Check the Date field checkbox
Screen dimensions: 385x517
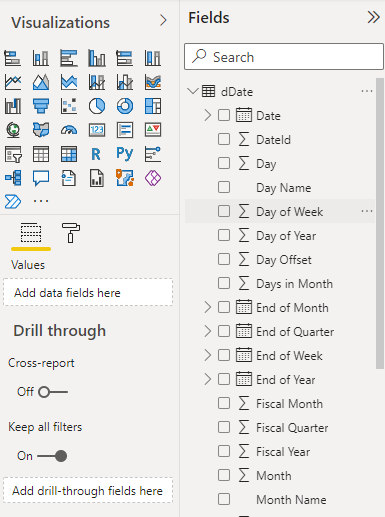click(x=224, y=115)
